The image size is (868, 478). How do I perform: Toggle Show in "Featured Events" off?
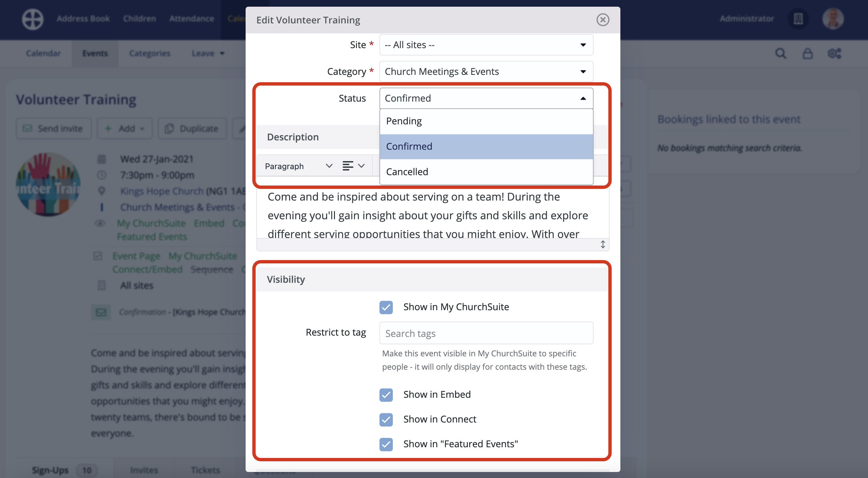coord(386,444)
